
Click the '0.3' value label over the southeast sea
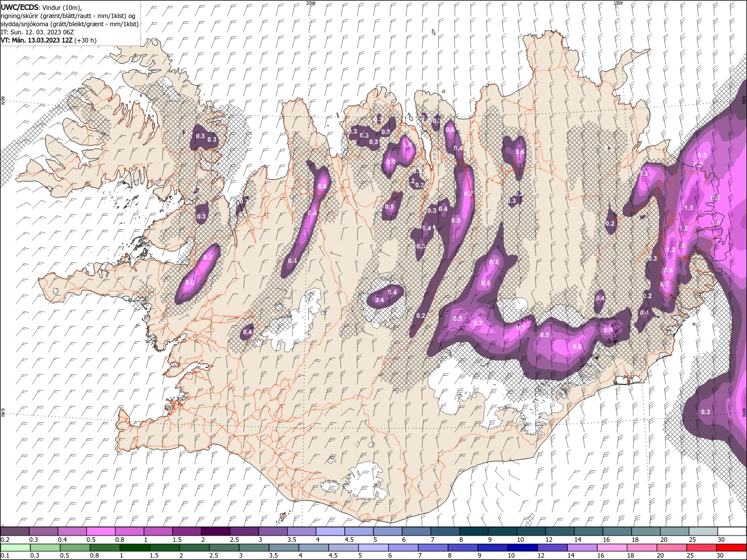click(x=706, y=412)
